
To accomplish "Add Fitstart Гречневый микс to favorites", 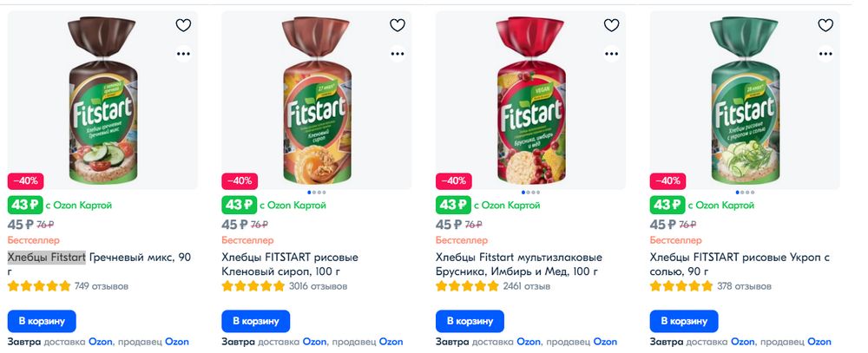I will coord(183,26).
